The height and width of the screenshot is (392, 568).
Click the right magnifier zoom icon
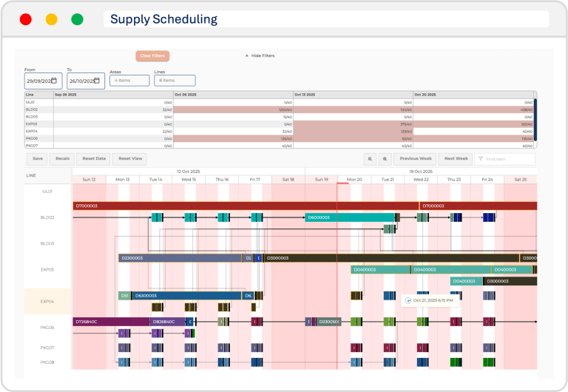coord(385,159)
